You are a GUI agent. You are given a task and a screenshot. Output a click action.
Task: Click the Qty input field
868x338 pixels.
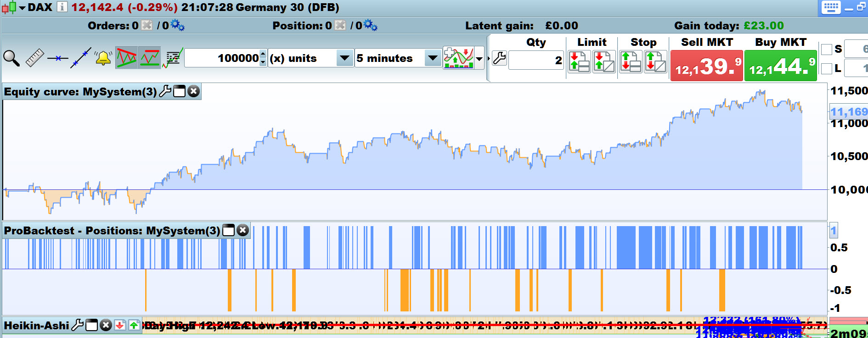tap(535, 61)
